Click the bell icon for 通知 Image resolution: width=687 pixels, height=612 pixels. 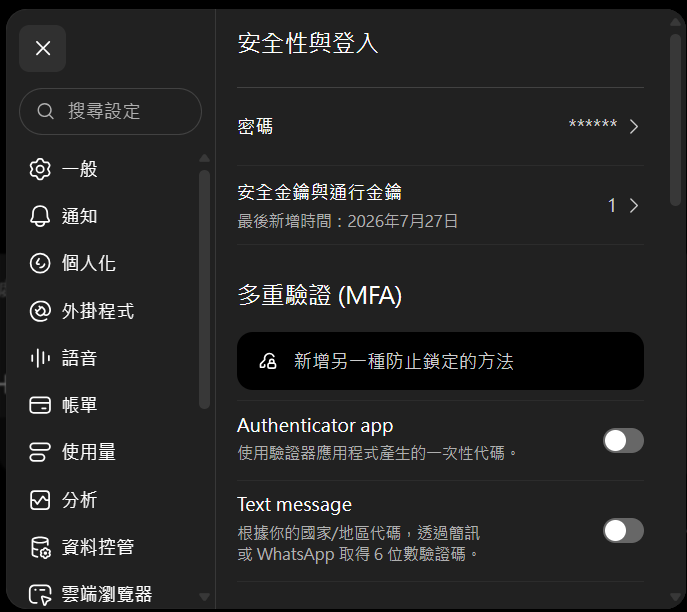tap(40, 216)
